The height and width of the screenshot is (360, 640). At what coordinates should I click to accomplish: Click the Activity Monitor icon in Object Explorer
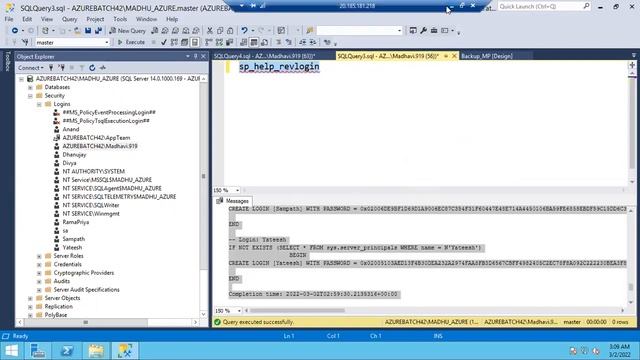(x=103, y=68)
